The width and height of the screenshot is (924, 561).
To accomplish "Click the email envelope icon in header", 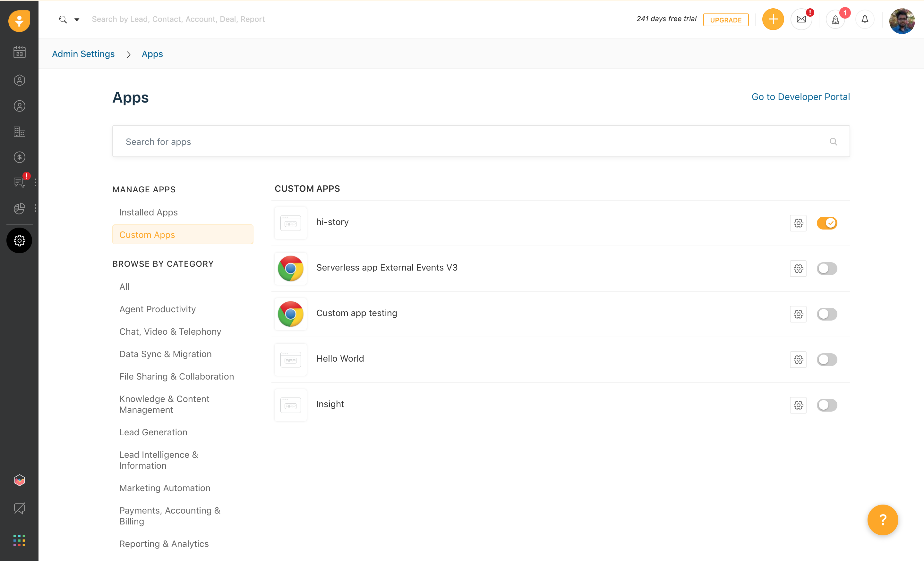I will [801, 20].
